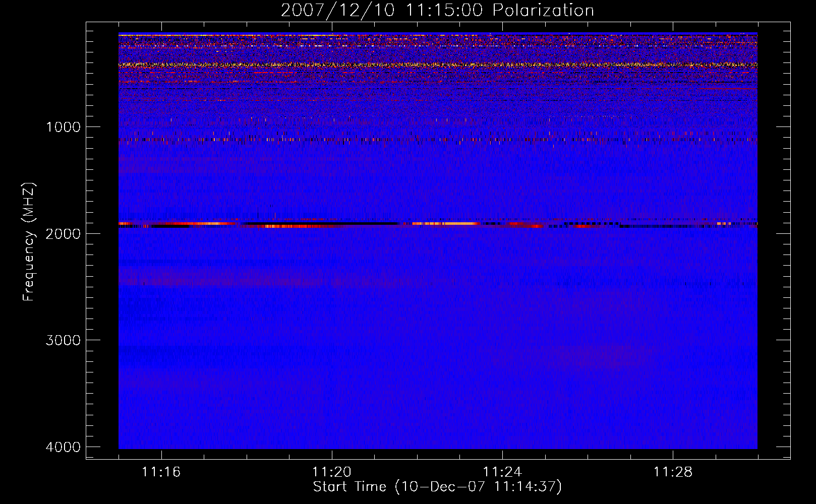Click the 'Start Time (10-Dec-07 11:14:37)' label
816x504 pixels.
[x=437, y=487]
